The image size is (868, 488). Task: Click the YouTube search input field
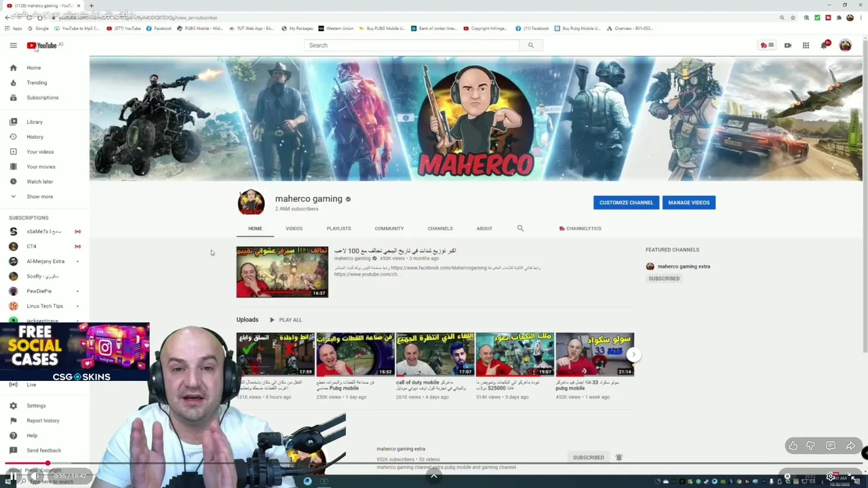412,45
